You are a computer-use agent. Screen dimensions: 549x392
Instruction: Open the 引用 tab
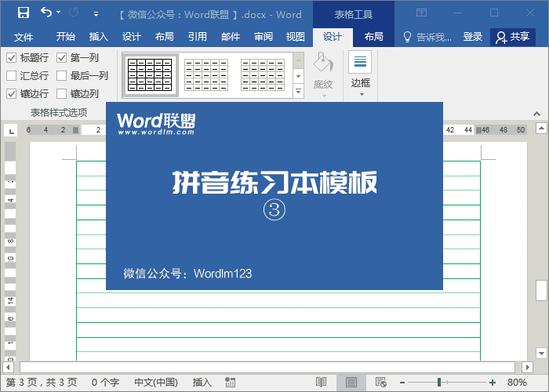pyautogui.click(x=197, y=37)
